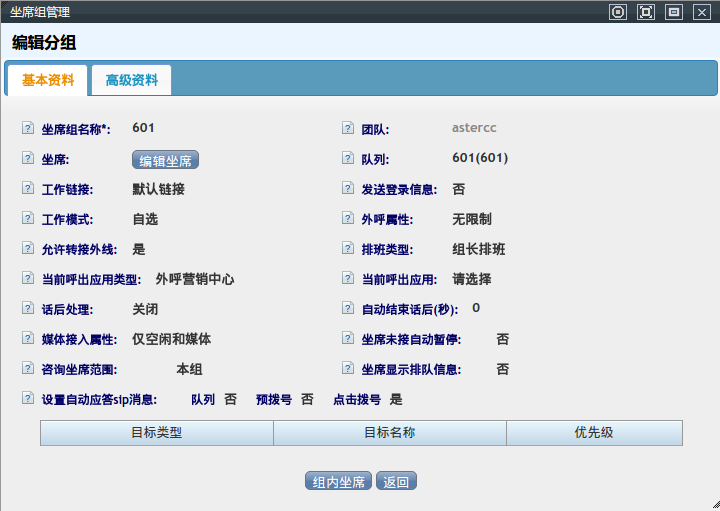
Task: Click the 优先级 column header
Action: 594,433
